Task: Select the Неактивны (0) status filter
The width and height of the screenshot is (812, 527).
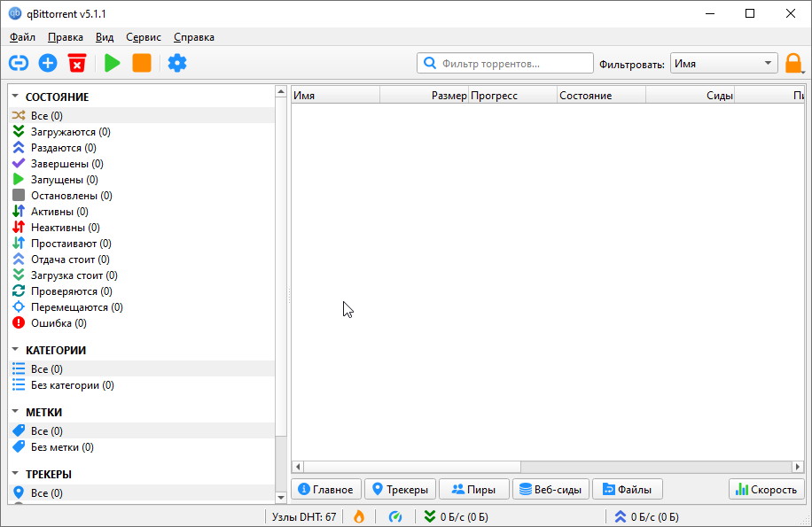Action: [x=141, y=227]
